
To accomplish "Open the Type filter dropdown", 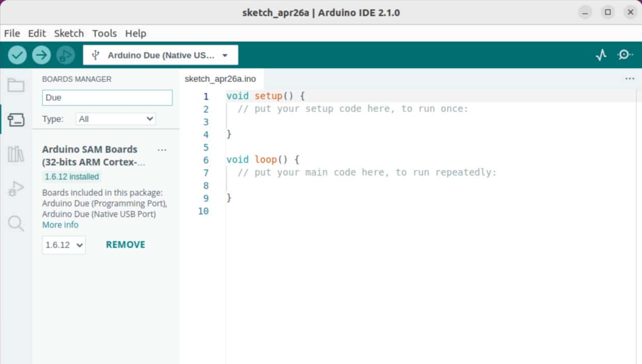I will pos(115,119).
